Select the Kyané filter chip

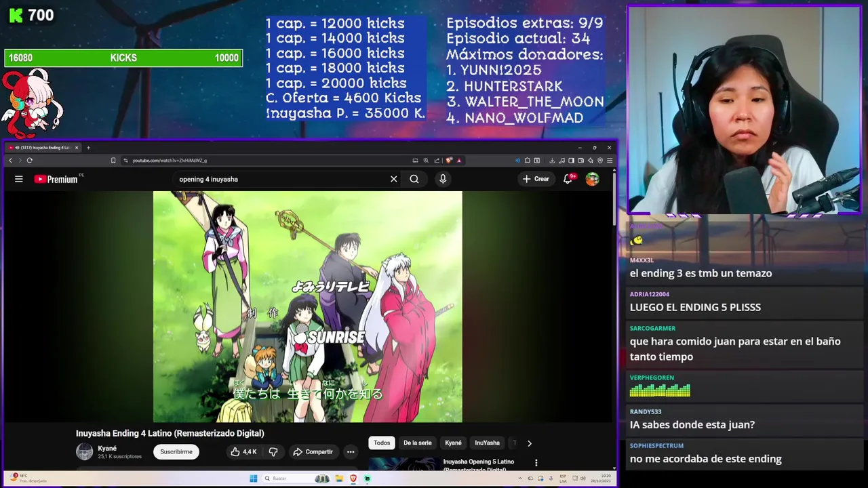coord(453,443)
